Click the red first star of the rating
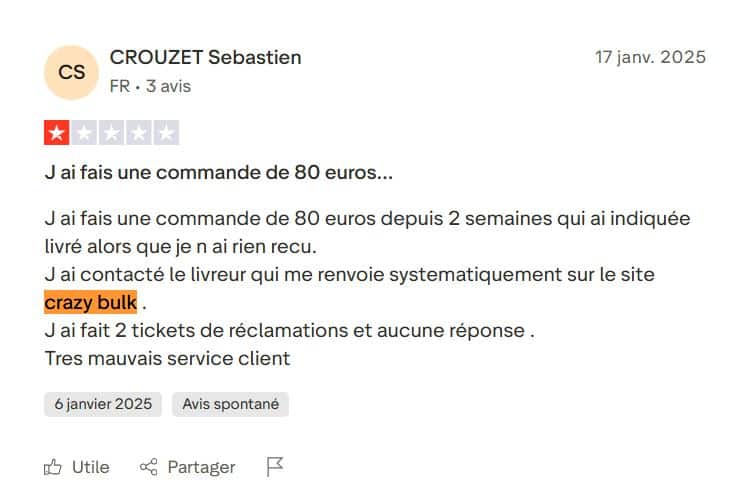Viewport: 754px width, 495px height. point(56,133)
